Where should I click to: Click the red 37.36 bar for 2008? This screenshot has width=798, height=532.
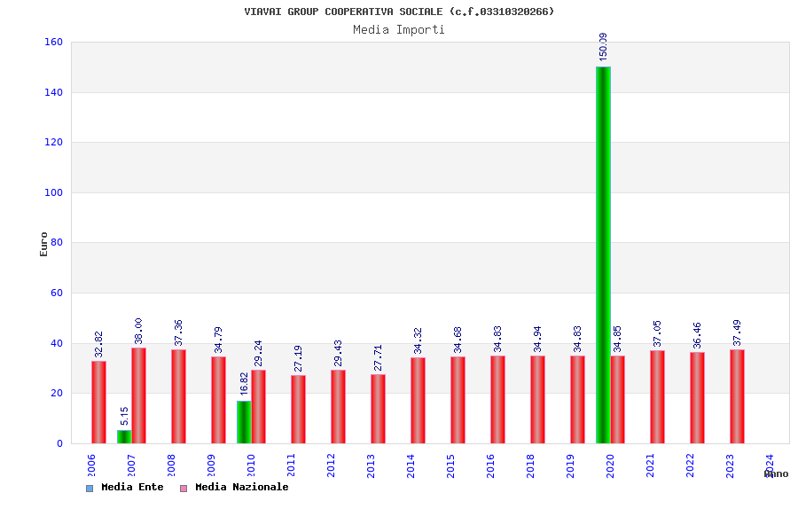pos(178,396)
